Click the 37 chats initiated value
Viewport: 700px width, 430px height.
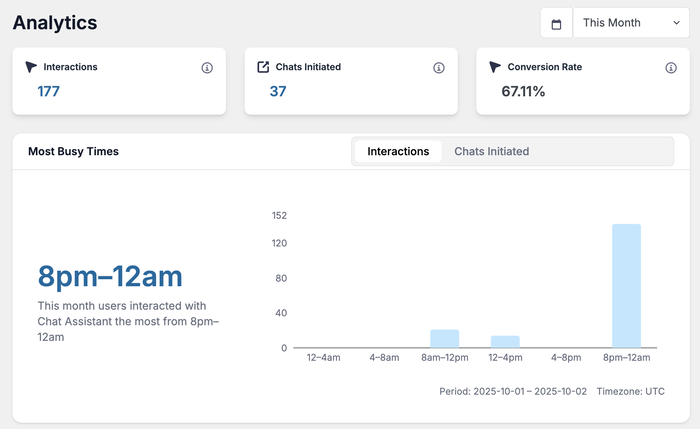click(278, 91)
